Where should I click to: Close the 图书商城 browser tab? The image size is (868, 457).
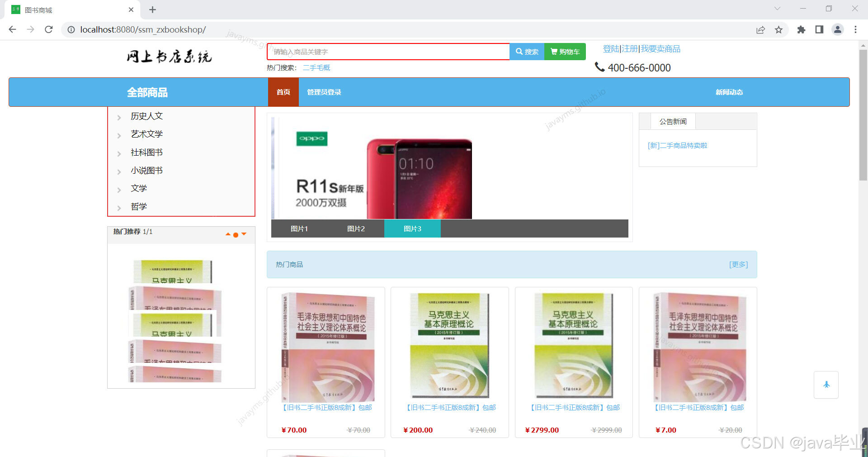[131, 10]
